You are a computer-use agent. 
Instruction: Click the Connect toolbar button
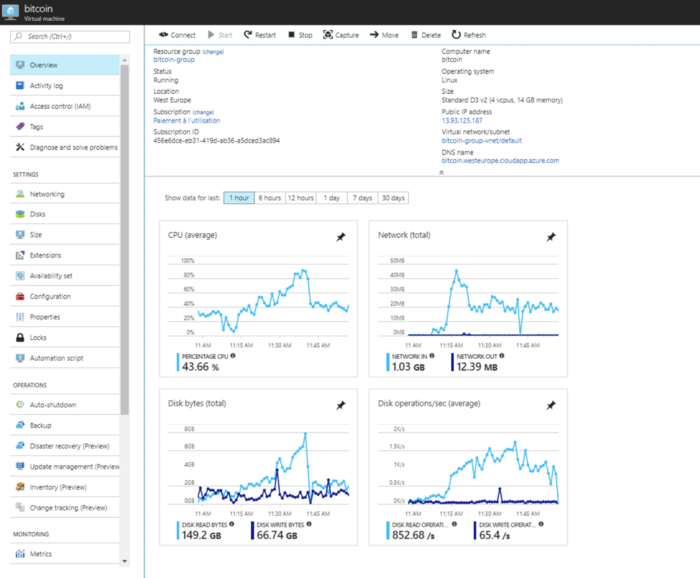[177, 35]
